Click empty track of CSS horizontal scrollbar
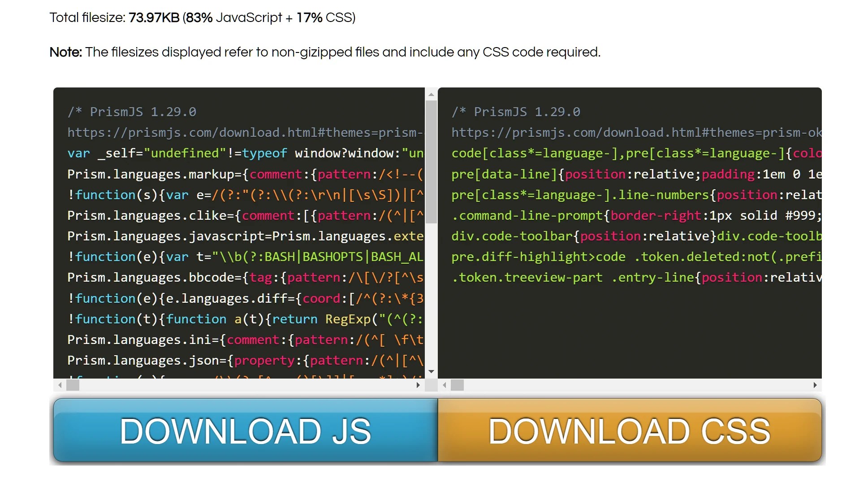The height and width of the screenshot is (488, 868). point(636,385)
